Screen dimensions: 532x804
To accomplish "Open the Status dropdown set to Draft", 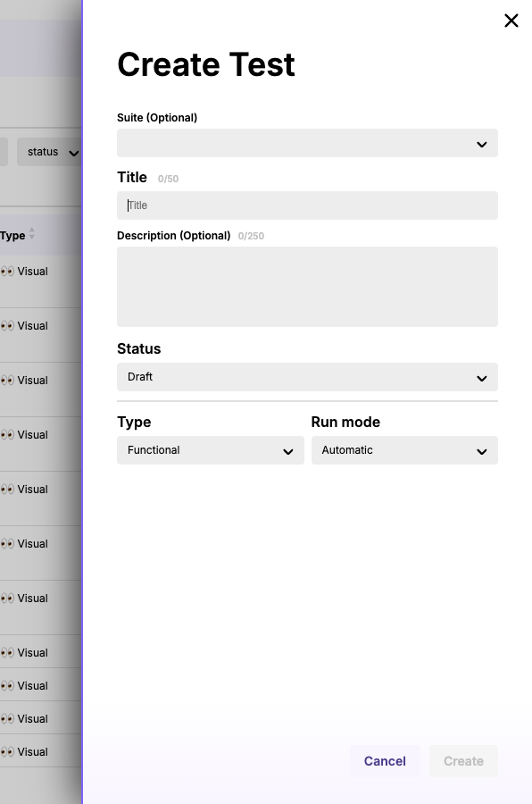I will click(307, 377).
